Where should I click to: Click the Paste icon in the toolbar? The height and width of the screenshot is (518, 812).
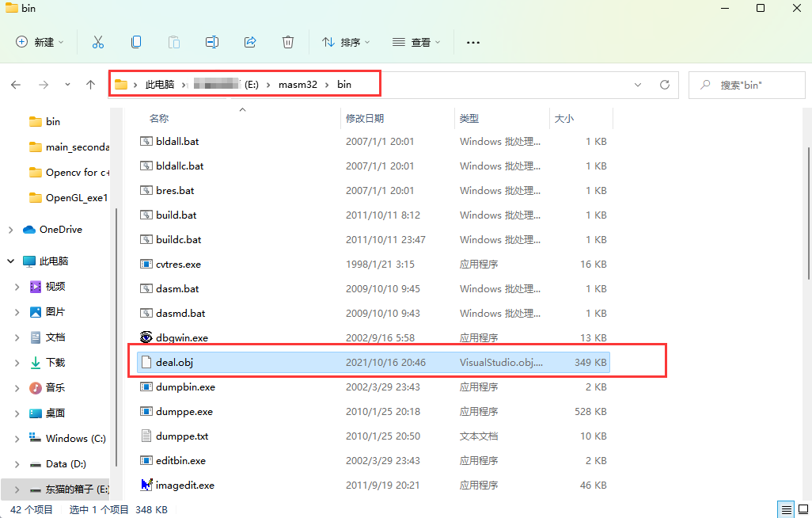click(x=173, y=41)
